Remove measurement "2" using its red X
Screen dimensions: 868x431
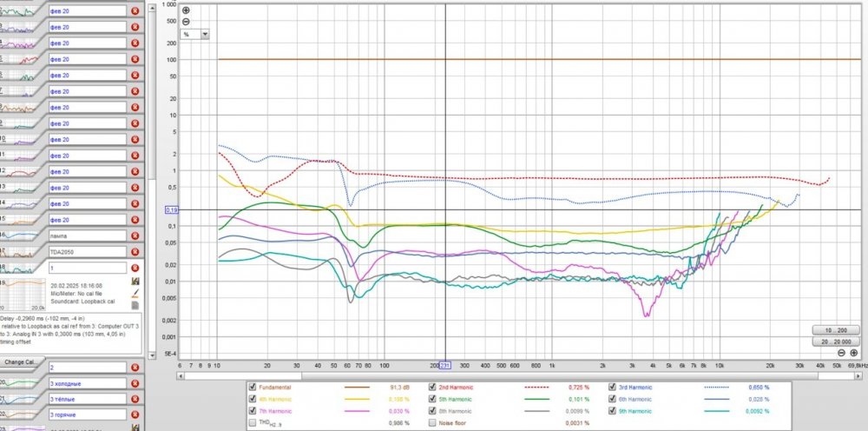[x=135, y=368]
